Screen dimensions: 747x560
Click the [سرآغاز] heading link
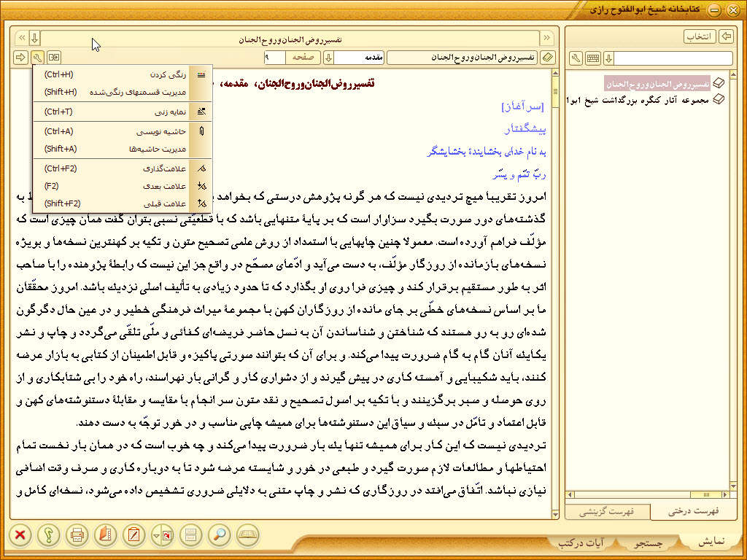(522, 106)
